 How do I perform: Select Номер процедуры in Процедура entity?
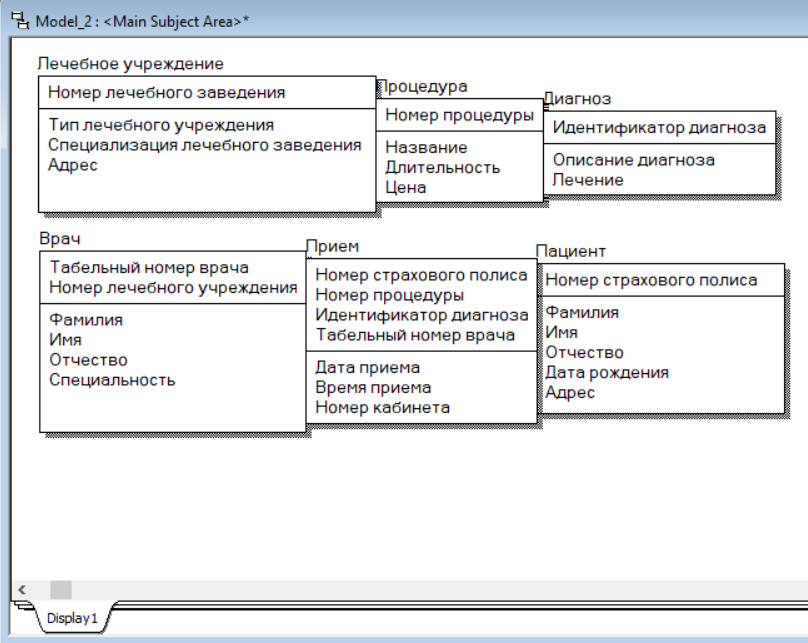(x=459, y=115)
